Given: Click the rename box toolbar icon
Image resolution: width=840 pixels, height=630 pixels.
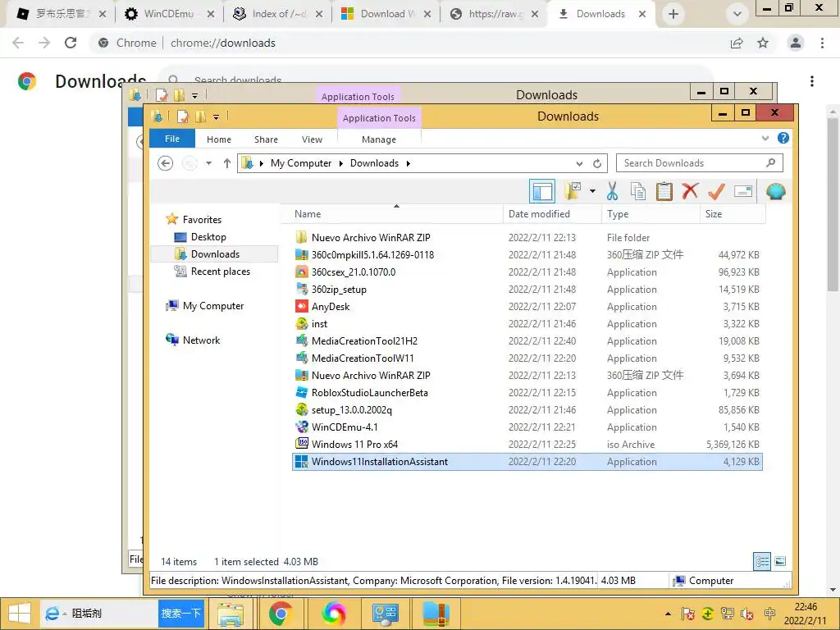Looking at the screenshot, I should pos(743,191).
